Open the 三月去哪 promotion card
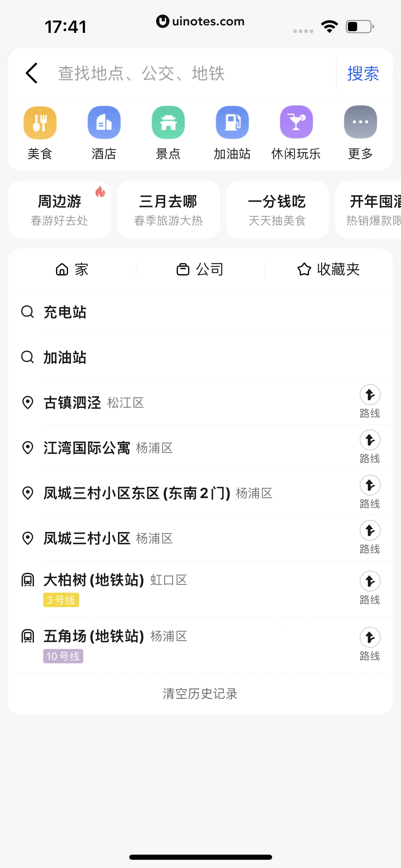Image resolution: width=401 pixels, height=868 pixels. click(168, 209)
